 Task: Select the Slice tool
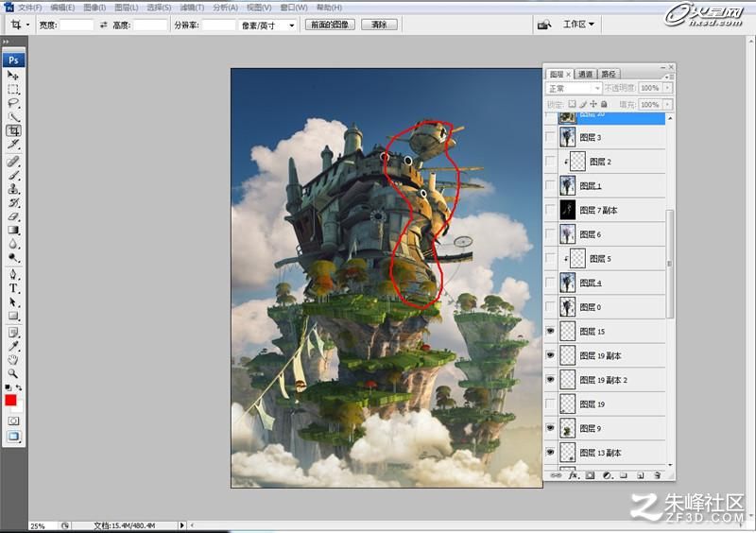[13, 145]
